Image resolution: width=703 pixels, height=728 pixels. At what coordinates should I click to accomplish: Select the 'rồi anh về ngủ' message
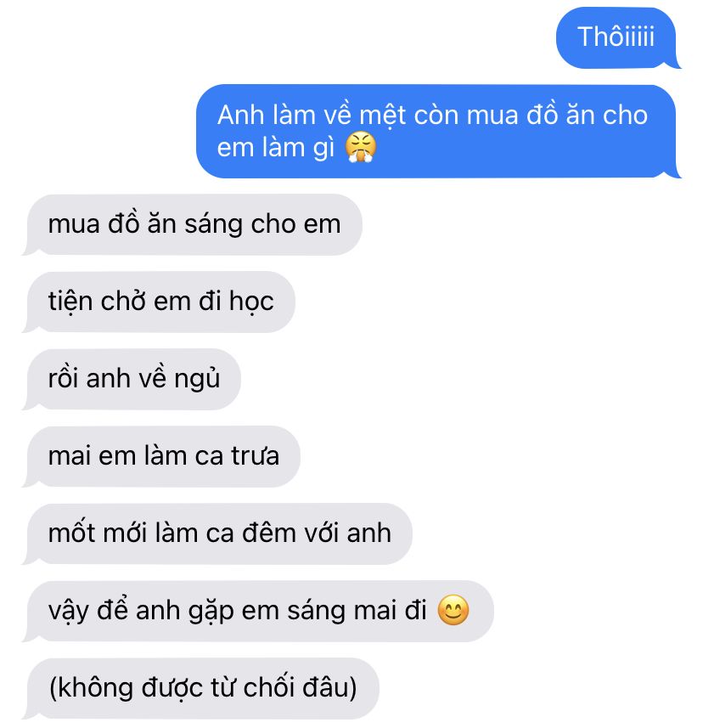tap(132, 379)
